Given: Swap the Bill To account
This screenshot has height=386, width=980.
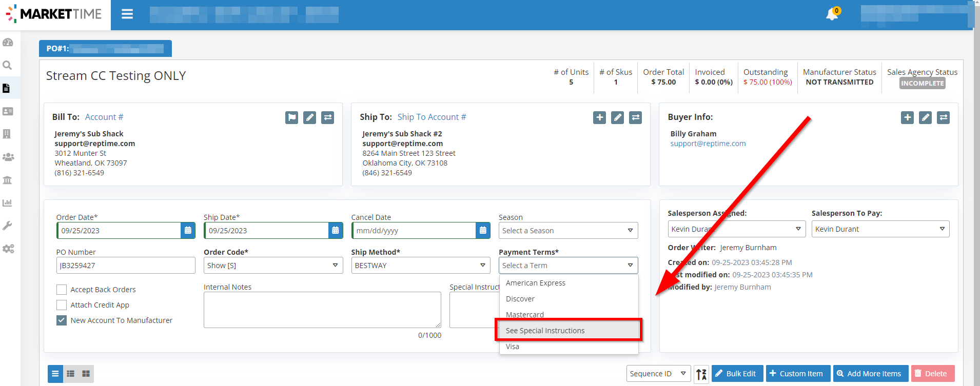Looking at the screenshot, I should click(327, 117).
